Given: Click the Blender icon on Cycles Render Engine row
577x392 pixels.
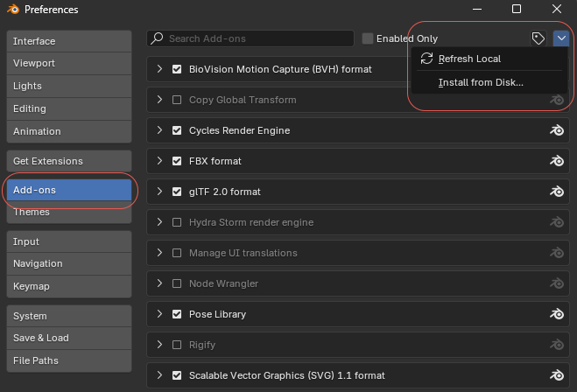Looking at the screenshot, I should point(556,130).
